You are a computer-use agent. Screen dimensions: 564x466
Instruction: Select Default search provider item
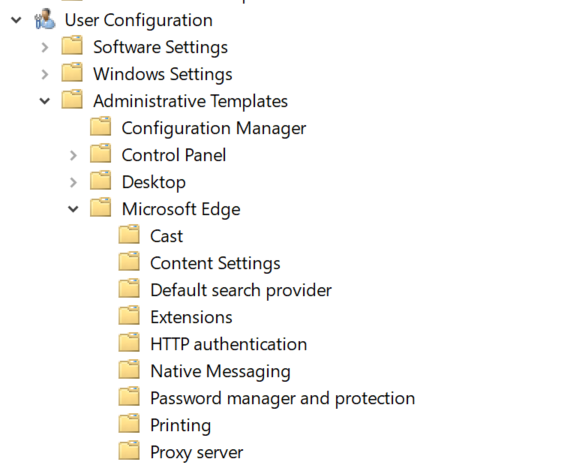click(241, 290)
